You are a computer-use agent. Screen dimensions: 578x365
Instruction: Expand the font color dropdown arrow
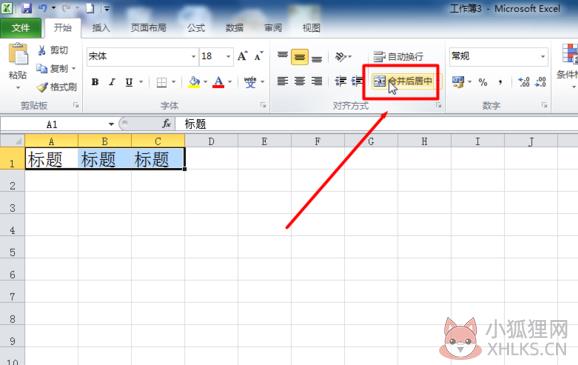pyautogui.click(x=230, y=82)
